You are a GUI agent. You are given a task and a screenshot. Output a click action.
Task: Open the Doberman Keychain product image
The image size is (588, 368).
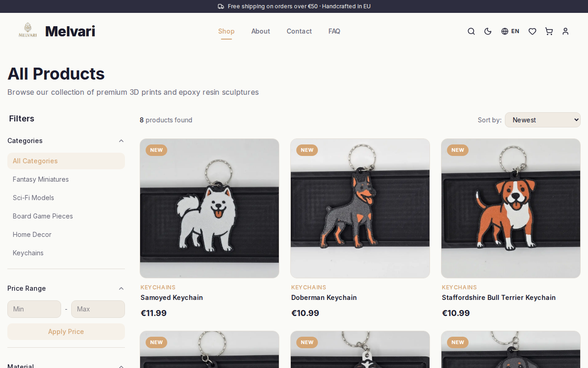pos(360,208)
